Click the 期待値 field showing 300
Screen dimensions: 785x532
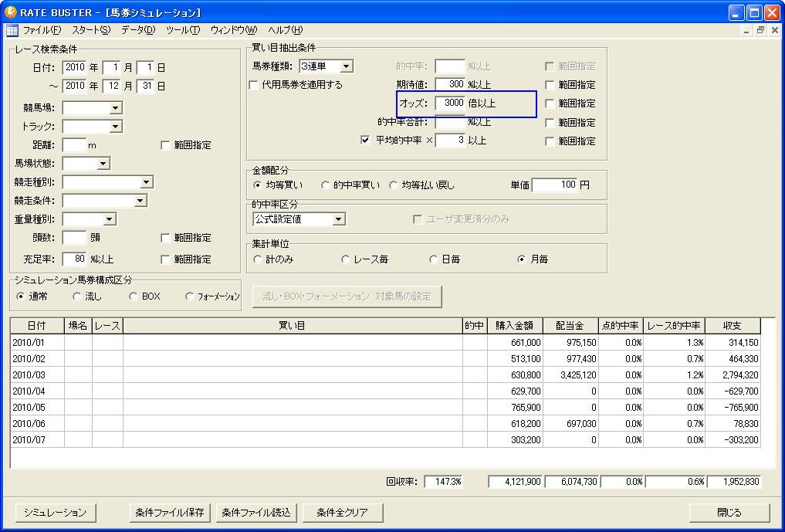450,84
